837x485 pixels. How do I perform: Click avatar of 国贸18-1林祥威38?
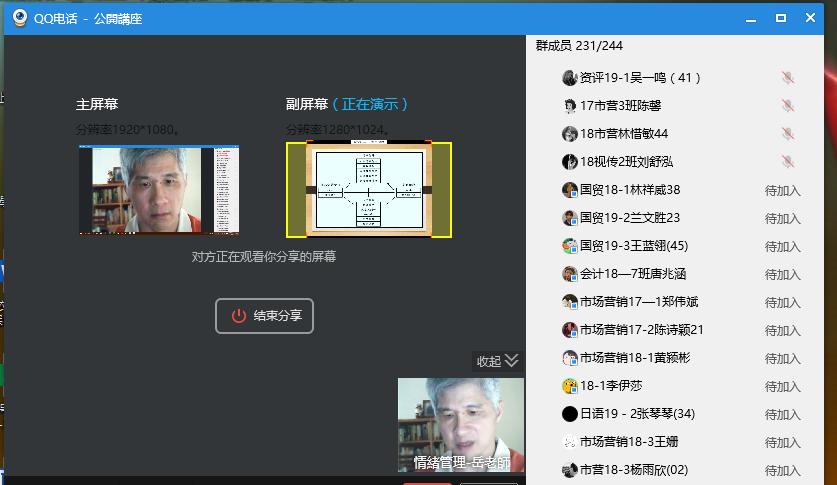(569, 190)
